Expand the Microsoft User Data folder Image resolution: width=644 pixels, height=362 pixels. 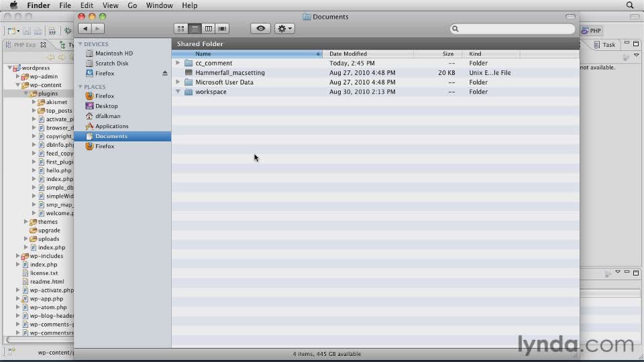(x=178, y=82)
